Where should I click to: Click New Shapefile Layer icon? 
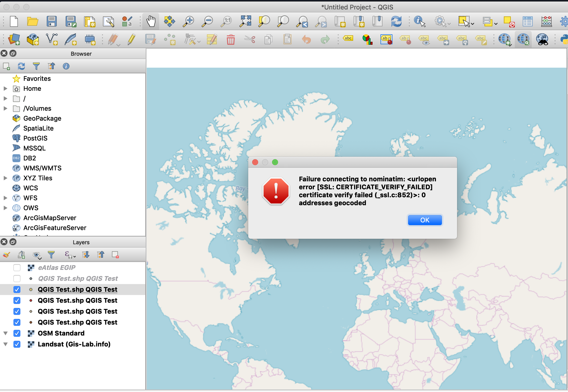[x=52, y=39]
